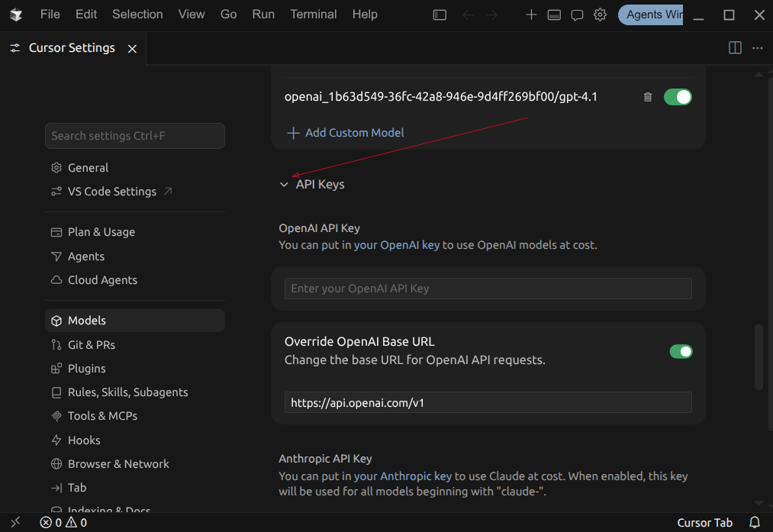Click the 'Anthropic API Key' label text
773x532 pixels.
325,459
